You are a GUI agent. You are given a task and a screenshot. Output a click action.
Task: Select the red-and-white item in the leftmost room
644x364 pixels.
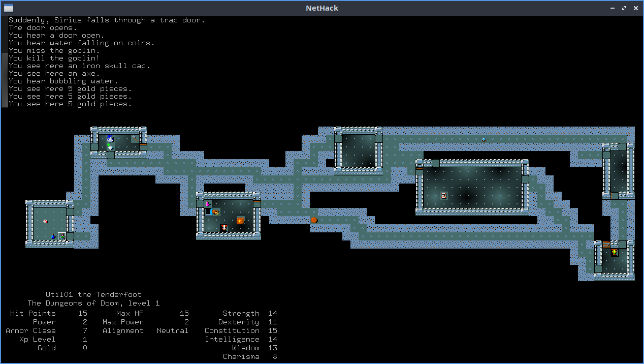[x=46, y=220]
